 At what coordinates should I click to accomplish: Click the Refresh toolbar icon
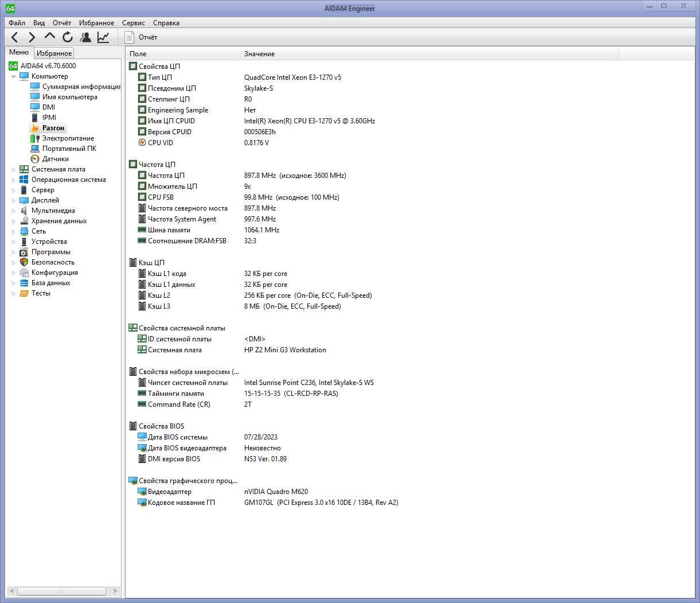68,37
